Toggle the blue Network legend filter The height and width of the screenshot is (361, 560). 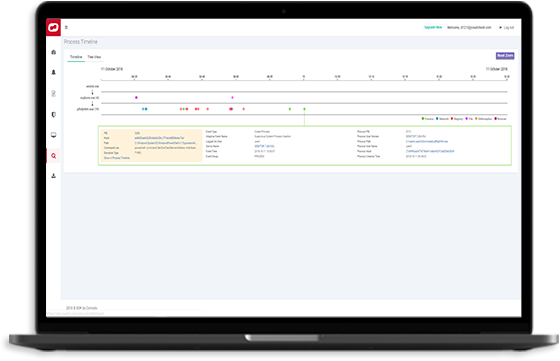click(442, 119)
